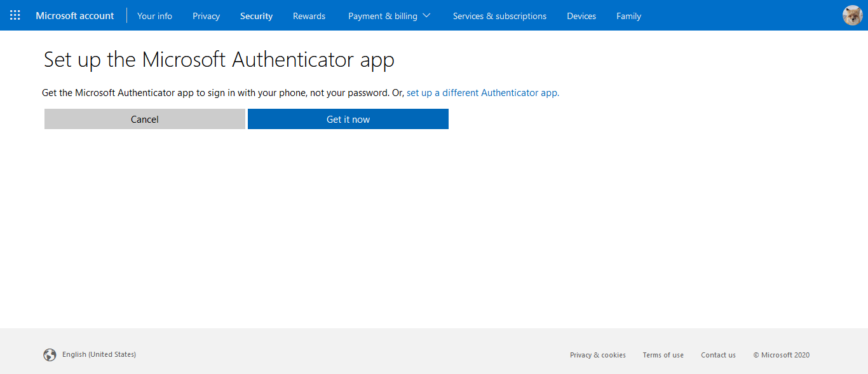Open Terms of use footer link
The image size is (868, 374).
click(663, 355)
